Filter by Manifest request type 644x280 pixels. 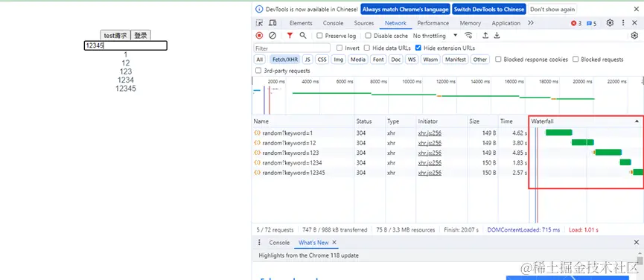(x=456, y=60)
